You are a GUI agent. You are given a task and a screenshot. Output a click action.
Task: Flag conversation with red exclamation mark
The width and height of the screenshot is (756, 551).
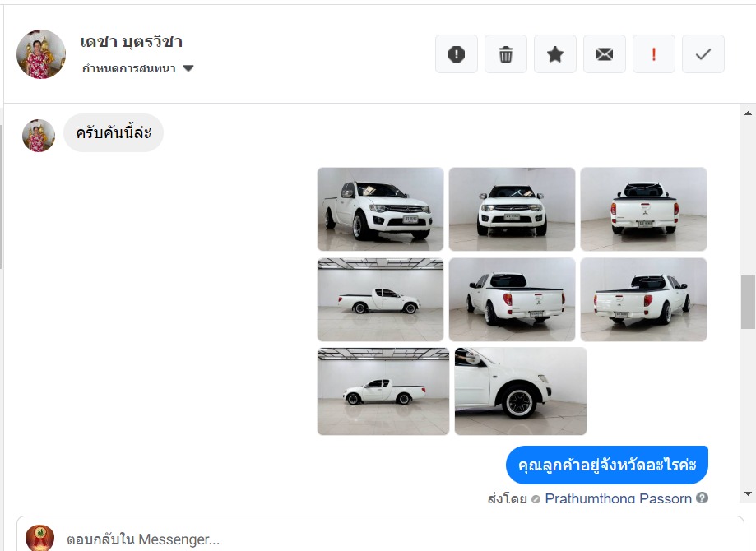pyautogui.click(x=654, y=54)
